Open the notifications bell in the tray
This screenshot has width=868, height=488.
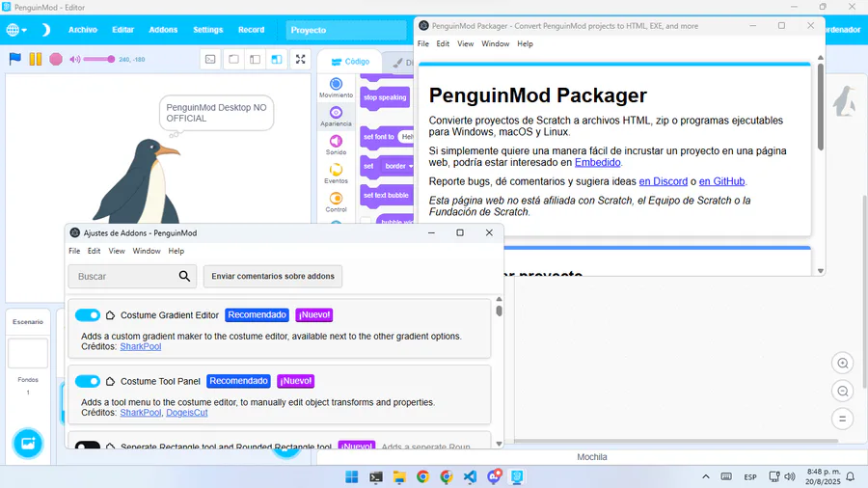click(x=851, y=477)
